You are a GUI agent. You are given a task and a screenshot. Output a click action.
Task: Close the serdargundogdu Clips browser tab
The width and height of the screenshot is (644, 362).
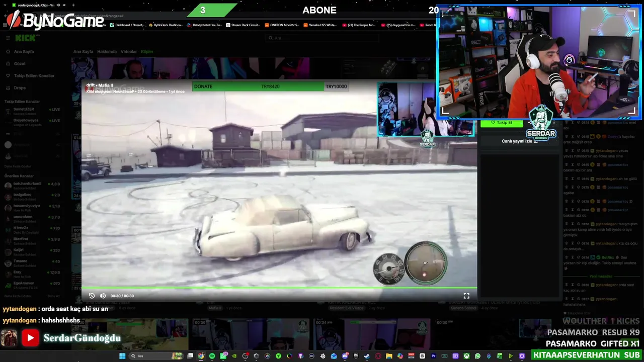[65, 5]
